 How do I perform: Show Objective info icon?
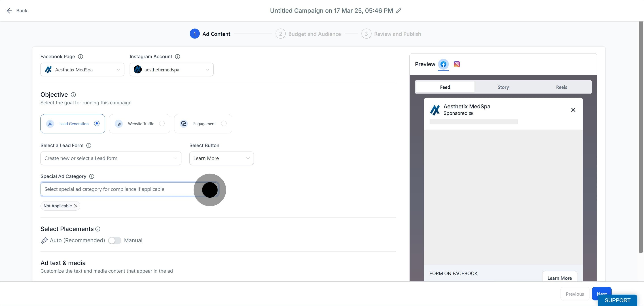(73, 95)
